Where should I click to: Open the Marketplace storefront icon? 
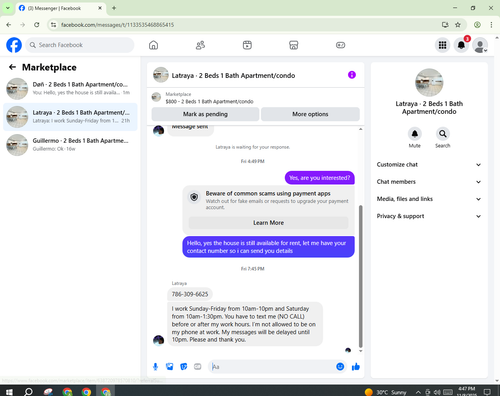pos(294,45)
